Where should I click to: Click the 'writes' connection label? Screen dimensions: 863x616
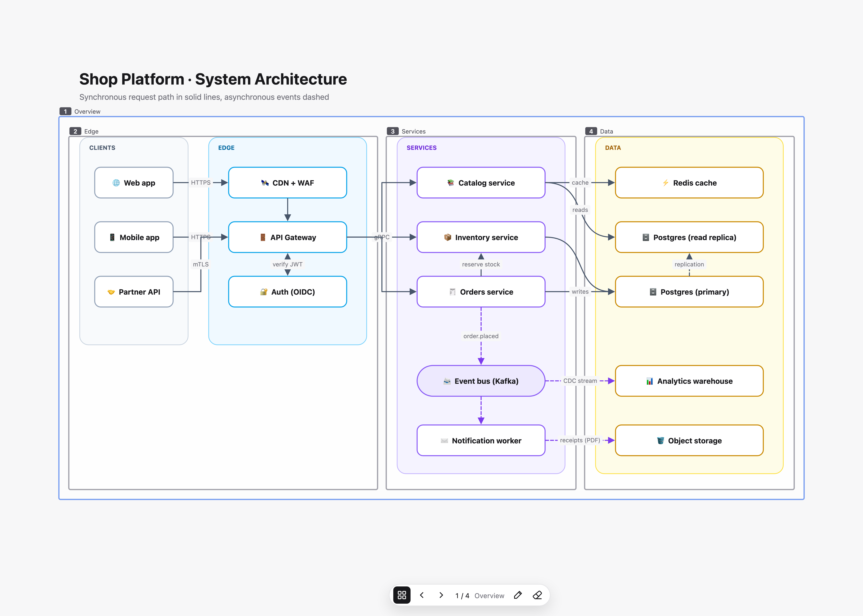point(580,292)
